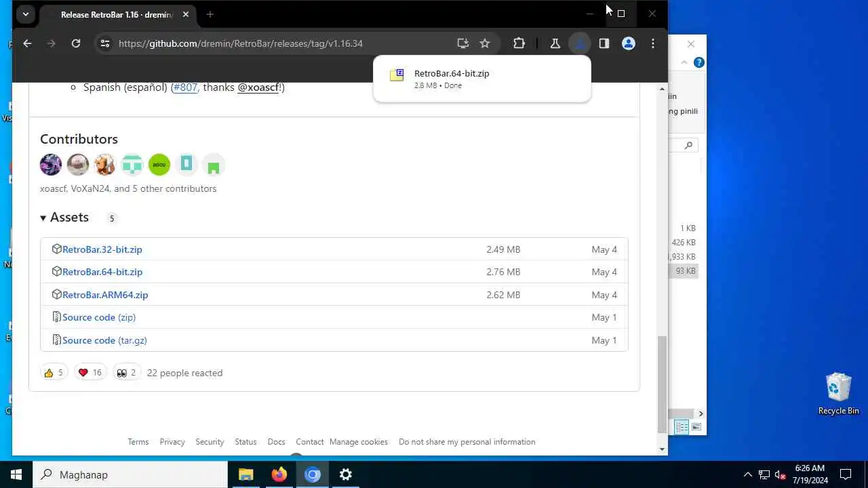Screen dimensions: 868x488
Task: Open the Security footer link
Action: [210, 442]
